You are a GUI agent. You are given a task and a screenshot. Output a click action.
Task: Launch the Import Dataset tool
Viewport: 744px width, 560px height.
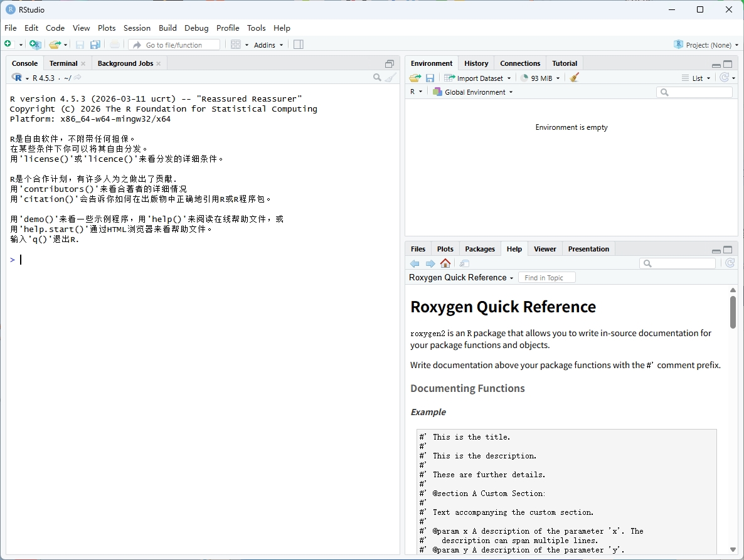click(478, 77)
